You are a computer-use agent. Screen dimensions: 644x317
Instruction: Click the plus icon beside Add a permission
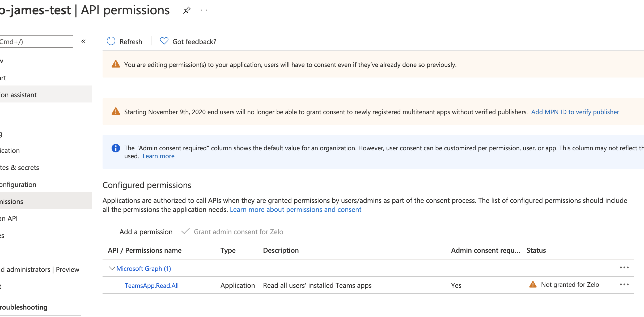[111, 231]
